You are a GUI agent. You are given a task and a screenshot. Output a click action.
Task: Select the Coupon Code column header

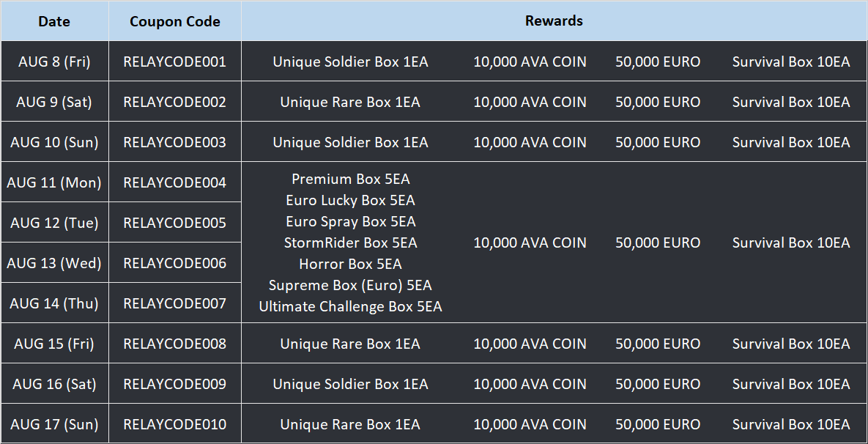[x=175, y=21]
